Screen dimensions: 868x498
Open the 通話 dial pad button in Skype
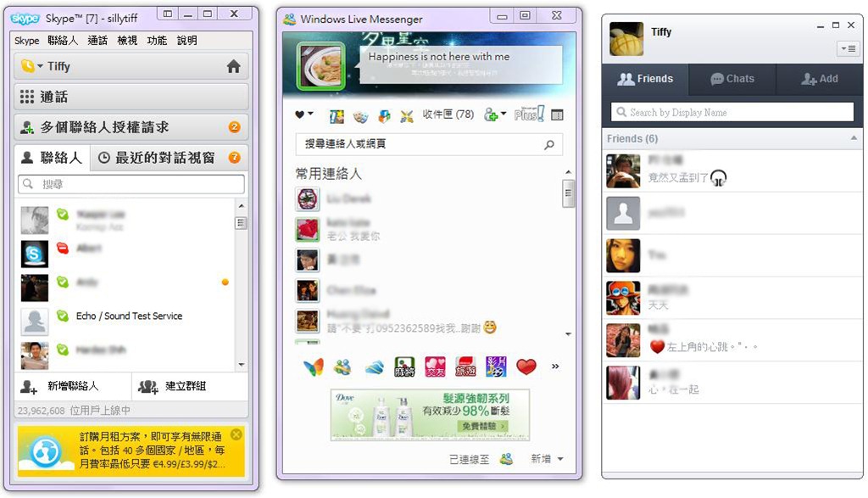pos(131,97)
